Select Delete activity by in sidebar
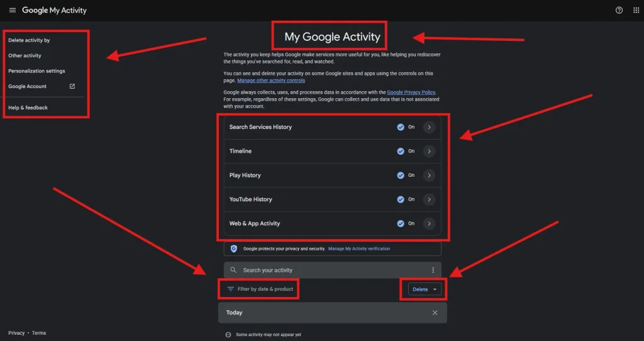The image size is (644, 341). tap(29, 40)
